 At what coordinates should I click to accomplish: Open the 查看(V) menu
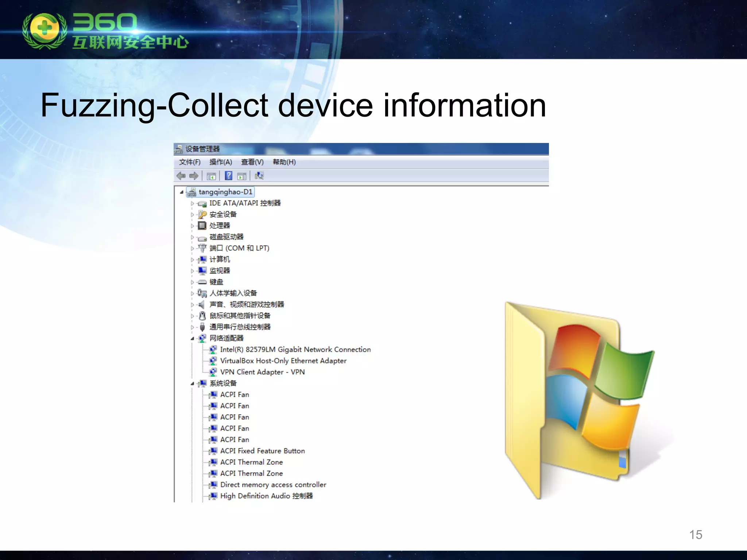[252, 162]
